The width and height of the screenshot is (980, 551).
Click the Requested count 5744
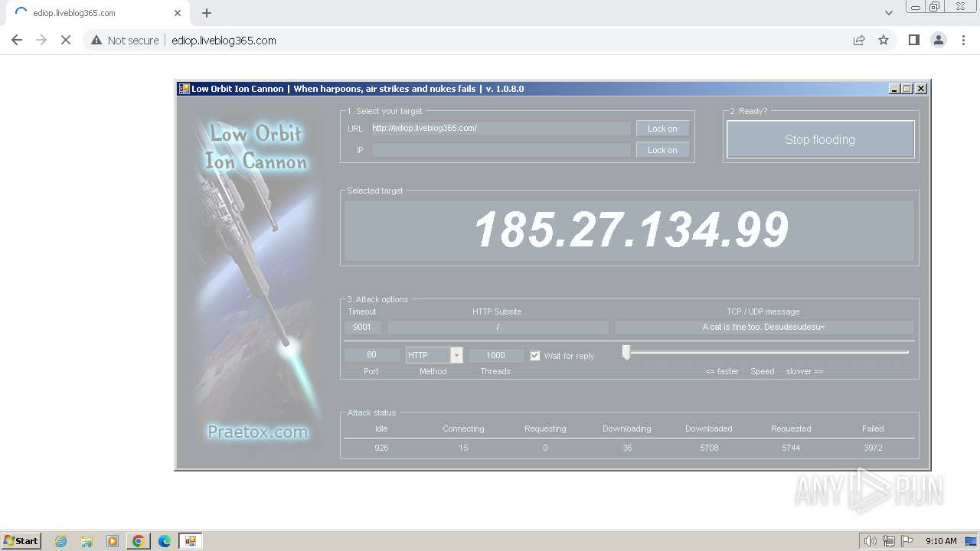[791, 448]
